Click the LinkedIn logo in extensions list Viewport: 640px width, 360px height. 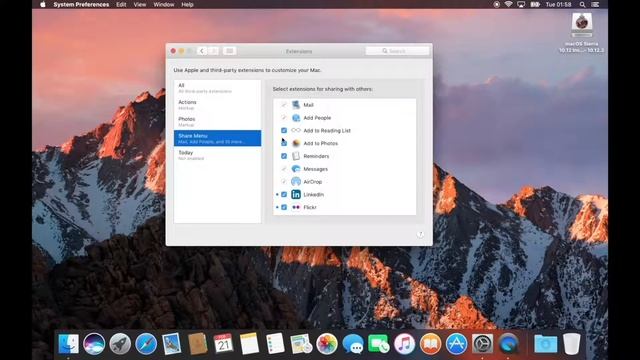click(x=296, y=194)
